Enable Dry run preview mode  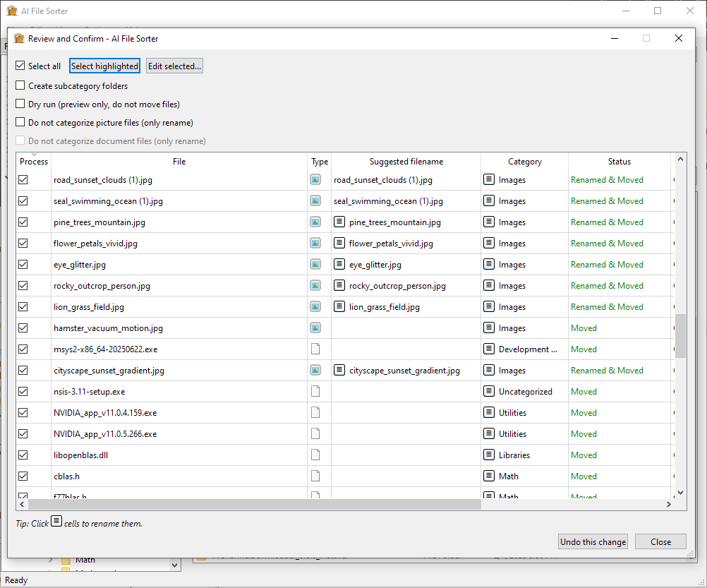(20, 104)
